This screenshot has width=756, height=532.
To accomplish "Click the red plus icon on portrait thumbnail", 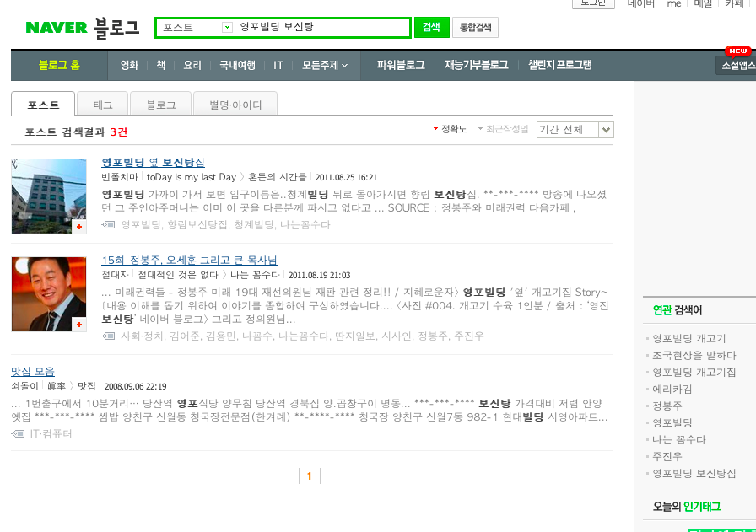I will pyautogui.click(x=79, y=325).
